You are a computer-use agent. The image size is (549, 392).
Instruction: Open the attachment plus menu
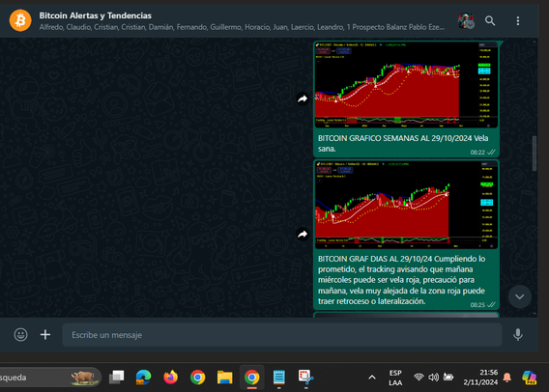pos(45,335)
